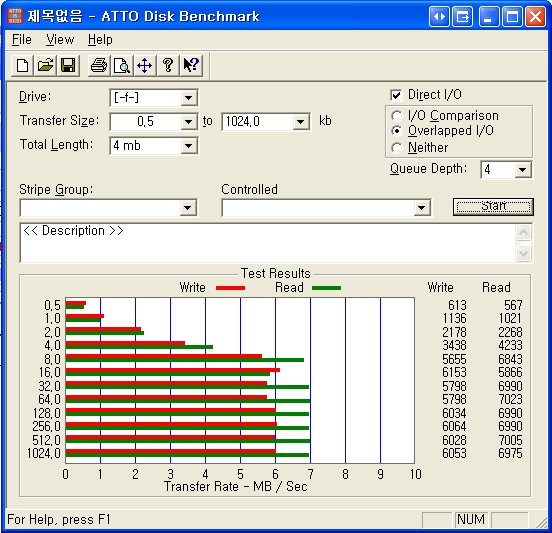This screenshot has width=552, height=533.
Task: Click the Write value 2178
Action: point(454,332)
